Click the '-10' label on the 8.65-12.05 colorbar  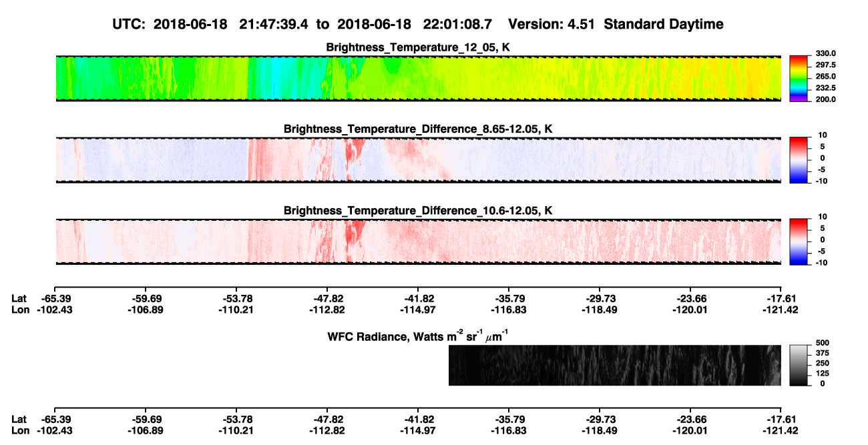point(821,181)
